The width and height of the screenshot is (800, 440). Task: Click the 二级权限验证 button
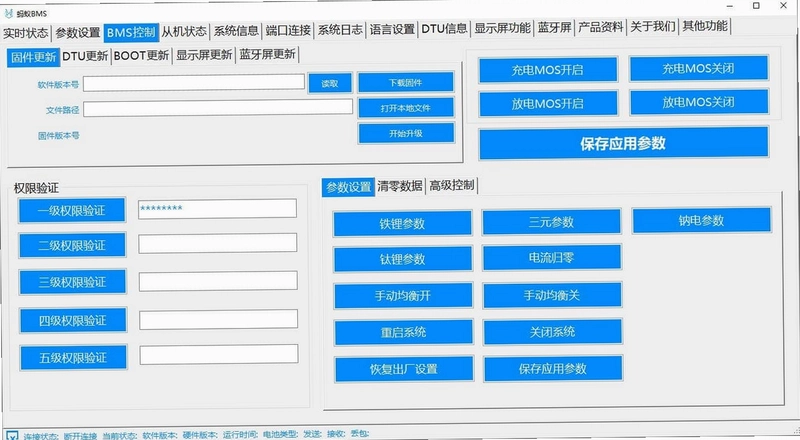click(72, 246)
